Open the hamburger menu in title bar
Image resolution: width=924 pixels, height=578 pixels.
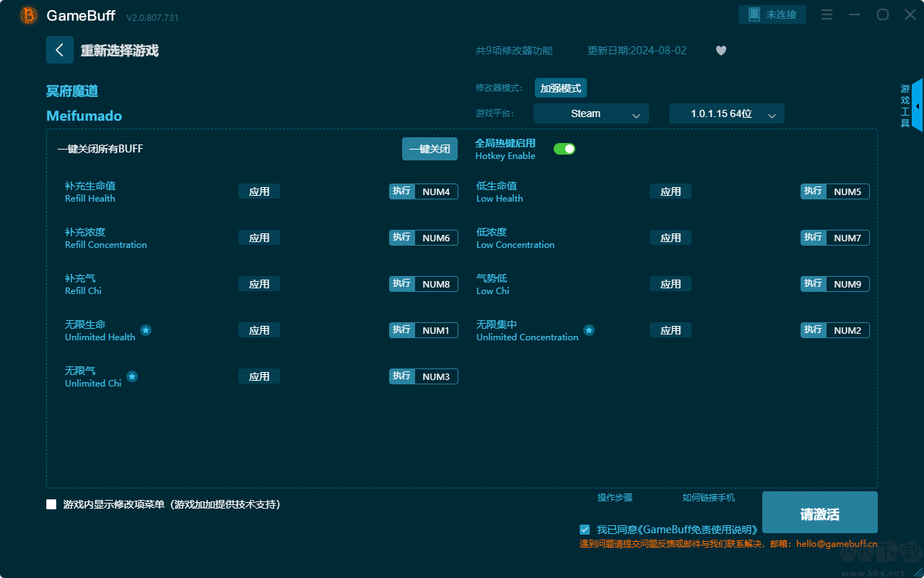[x=827, y=14]
